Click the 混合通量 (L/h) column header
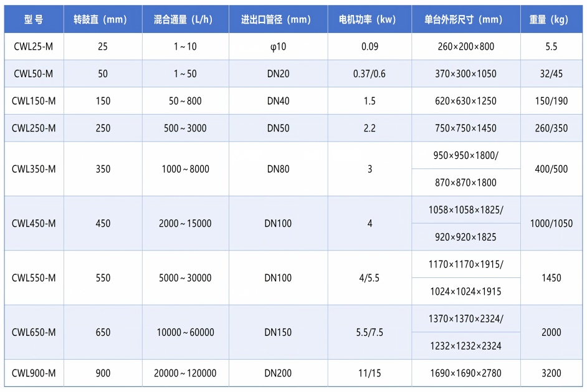 185,19
